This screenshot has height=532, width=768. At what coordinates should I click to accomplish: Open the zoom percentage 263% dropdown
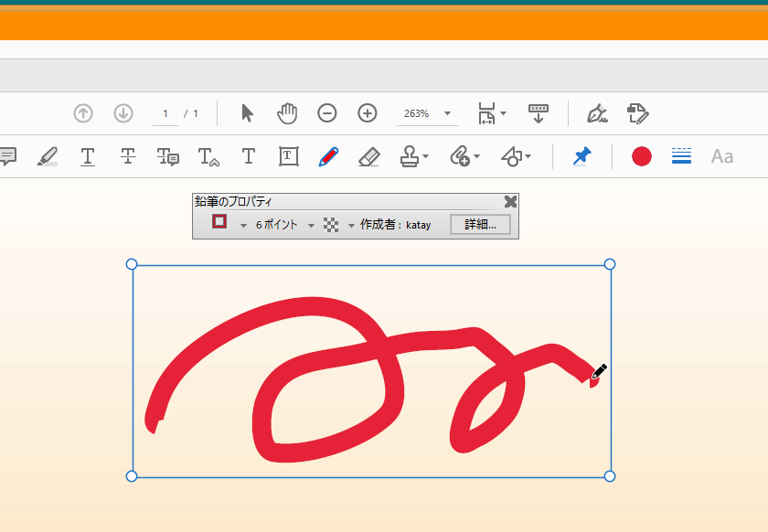[x=446, y=113]
